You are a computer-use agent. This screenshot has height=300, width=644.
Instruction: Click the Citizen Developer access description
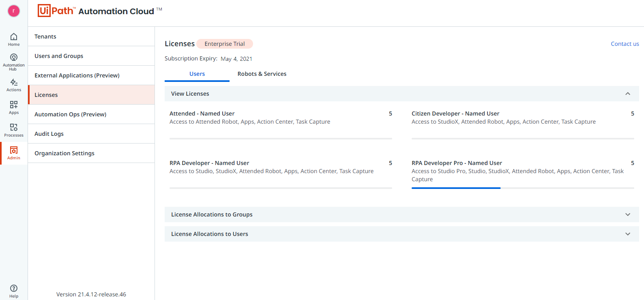tap(504, 122)
